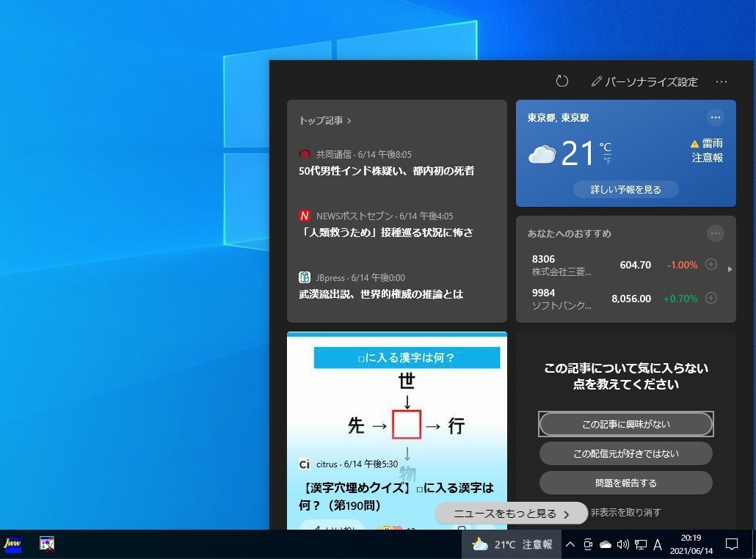Screen dimensions: 756x559
Task: Add stock 9984 to the watchlist
Action: [x=710, y=298]
